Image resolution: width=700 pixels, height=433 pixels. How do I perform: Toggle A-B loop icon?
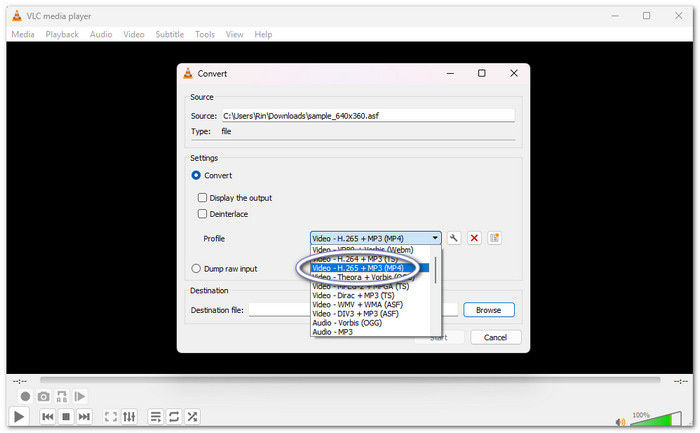(62, 396)
